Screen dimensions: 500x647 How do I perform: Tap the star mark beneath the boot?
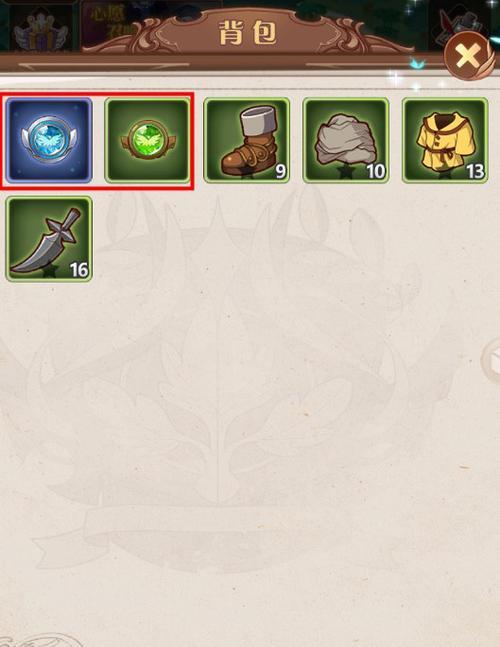[x=248, y=175]
